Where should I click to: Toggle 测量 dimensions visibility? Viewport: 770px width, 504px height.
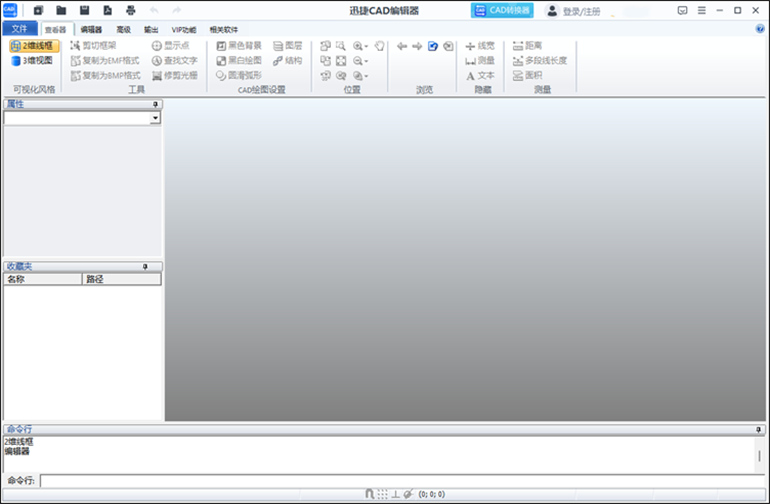click(x=480, y=60)
